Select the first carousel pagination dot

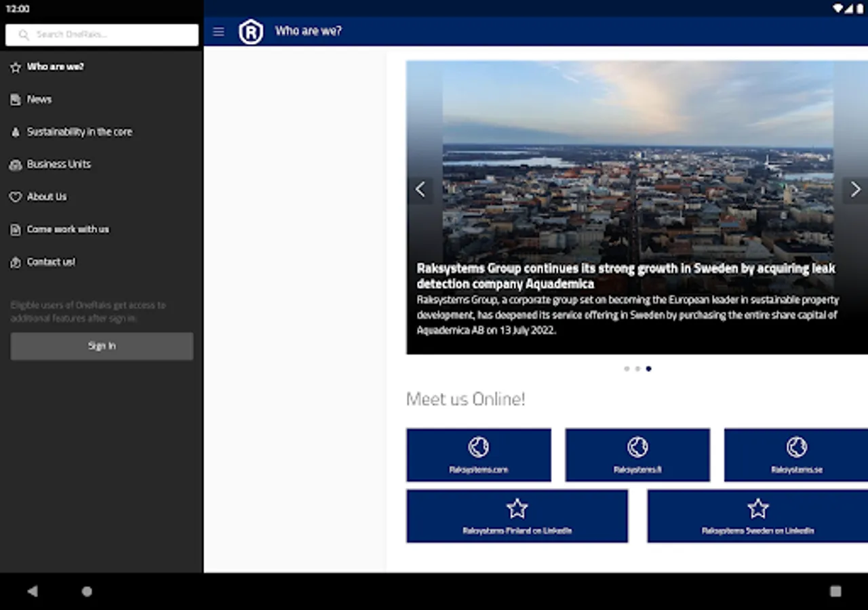[627, 369]
